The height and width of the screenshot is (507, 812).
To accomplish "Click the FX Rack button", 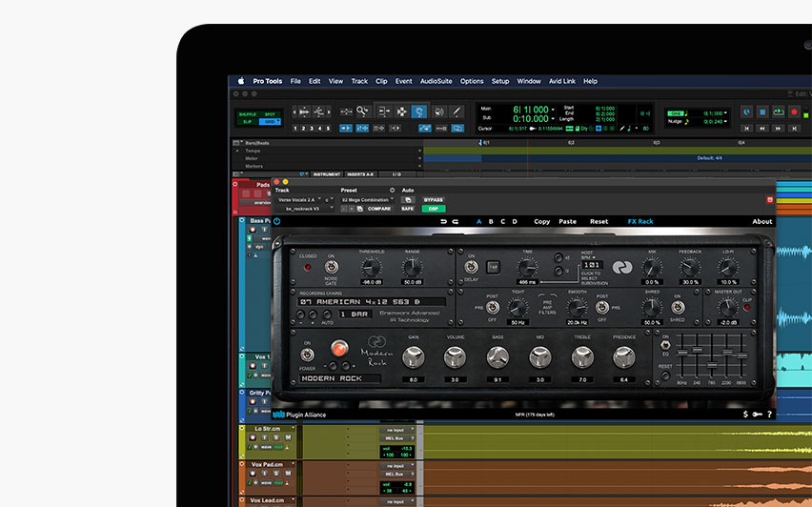I will tap(640, 221).
